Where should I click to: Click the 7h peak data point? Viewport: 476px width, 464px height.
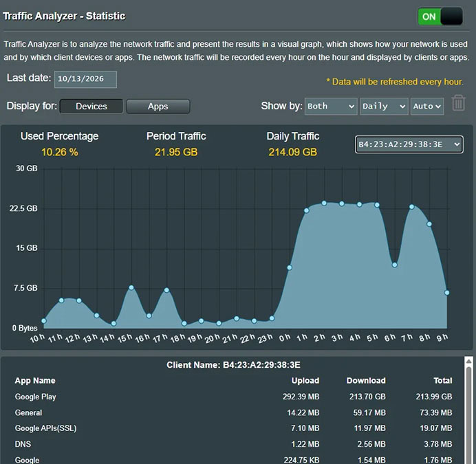[411, 207]
